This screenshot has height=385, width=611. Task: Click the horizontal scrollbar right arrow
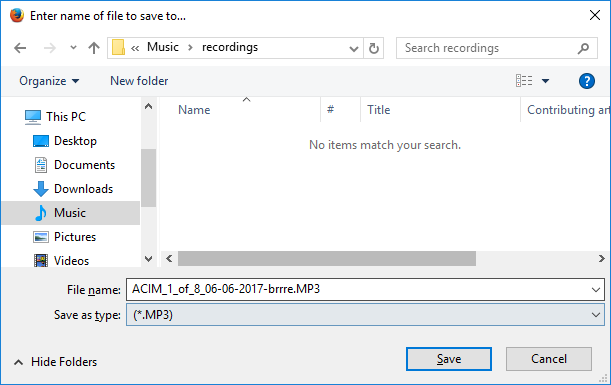(x=601, y=258)
